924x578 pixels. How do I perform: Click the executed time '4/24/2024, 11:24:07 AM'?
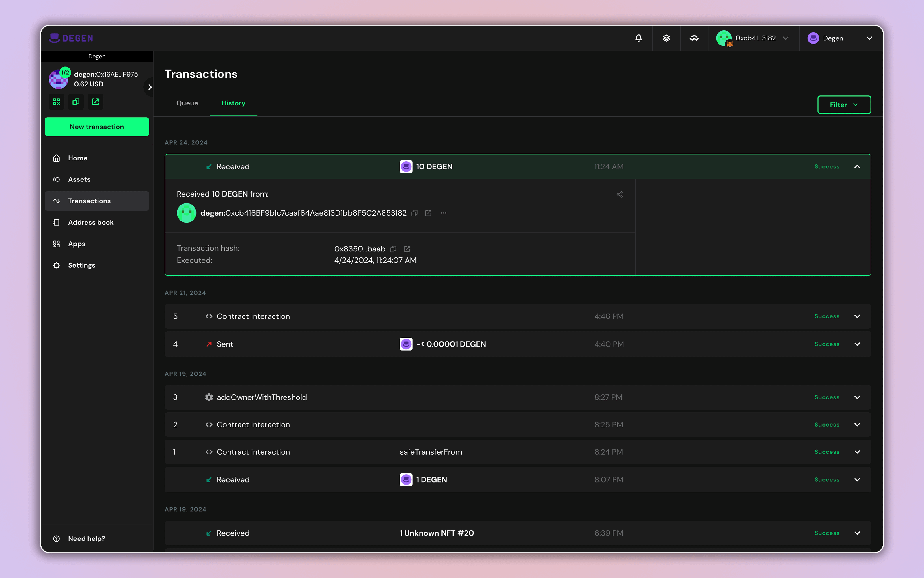click(x=375, y=260)
